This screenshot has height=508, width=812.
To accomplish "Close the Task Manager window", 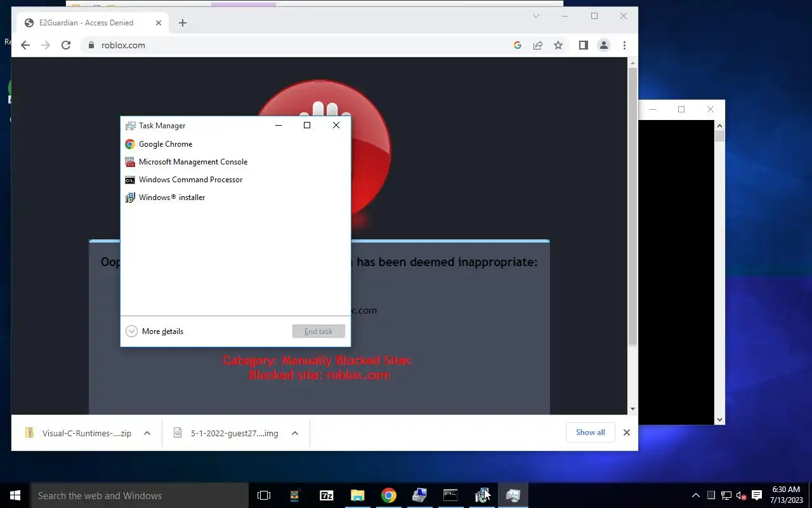I will pos(336,125).
